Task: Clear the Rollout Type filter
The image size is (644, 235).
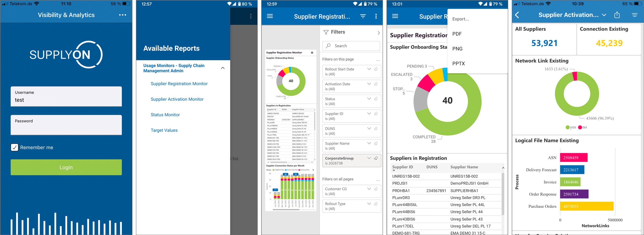Action: (x=376, y=204)
